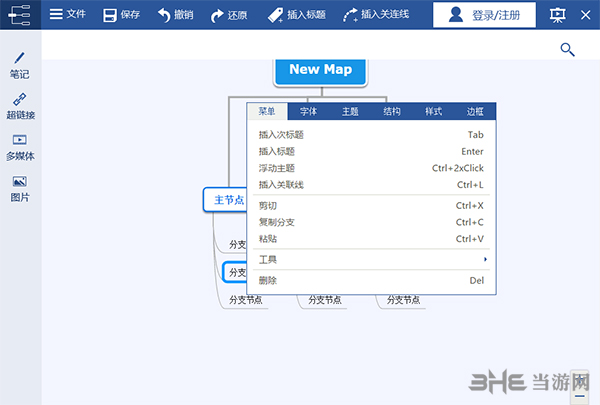Viewport: 600px width, 405px height.
Task: Choose 删除 delete from menu
Action: tap(372, 281)
